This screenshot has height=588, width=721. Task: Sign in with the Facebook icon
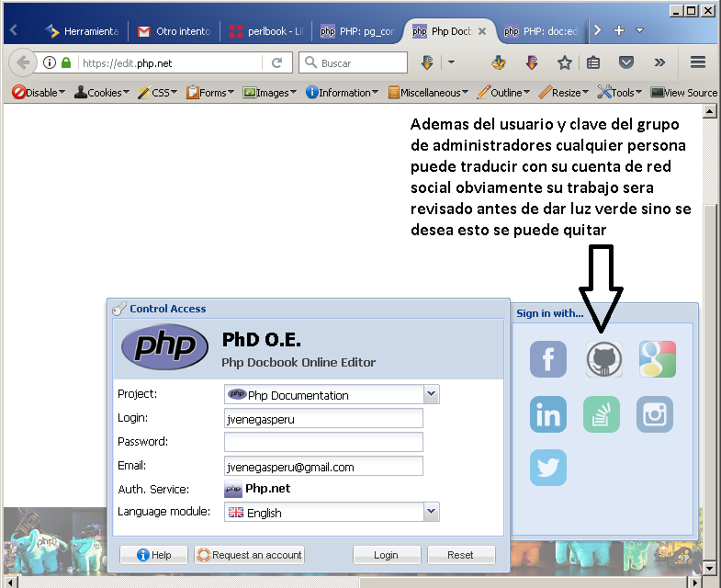548,359
